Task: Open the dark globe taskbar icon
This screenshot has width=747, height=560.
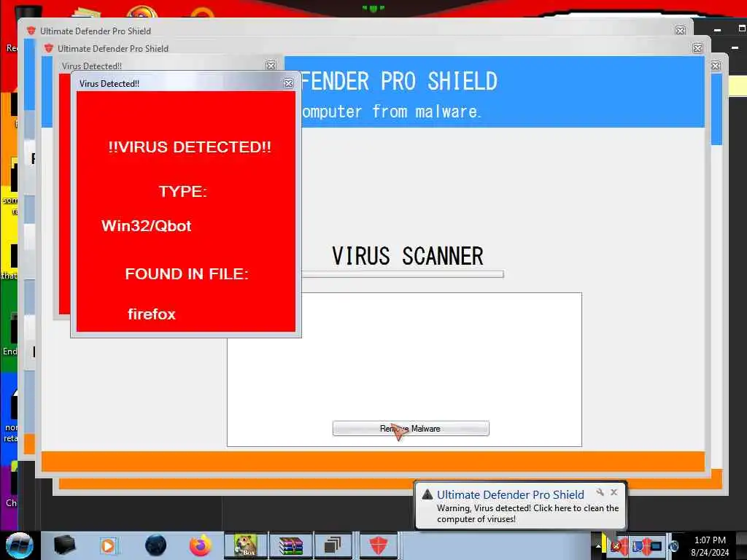Action: [x=155, y=545]
